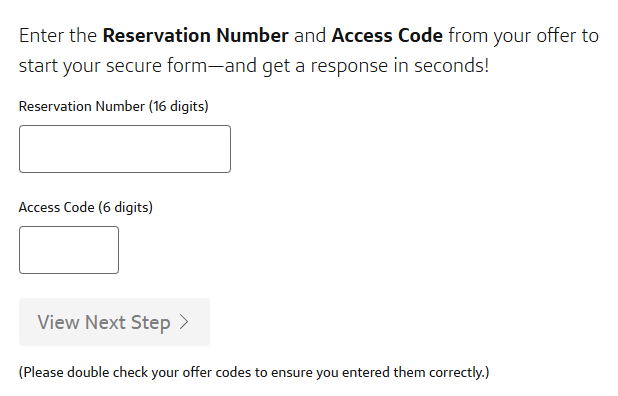
Task: Click the bold Access Code heading text
Action: pyautogui.click(x=387, y=35)
